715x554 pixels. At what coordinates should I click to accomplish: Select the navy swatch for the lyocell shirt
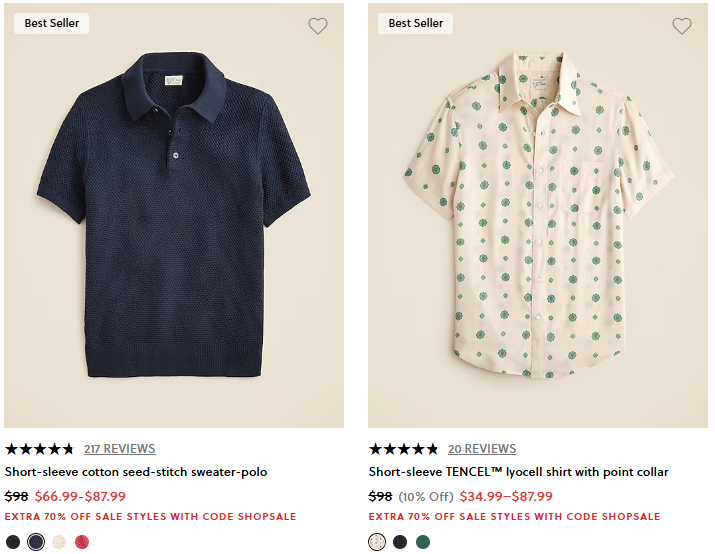pyautogui.click(x=400, y=542)
